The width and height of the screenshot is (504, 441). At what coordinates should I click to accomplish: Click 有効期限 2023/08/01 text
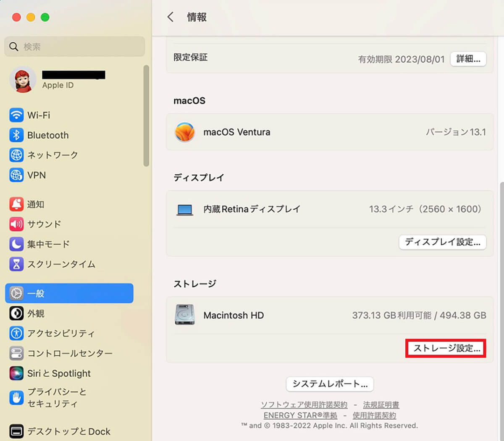[x=401, y=59]
